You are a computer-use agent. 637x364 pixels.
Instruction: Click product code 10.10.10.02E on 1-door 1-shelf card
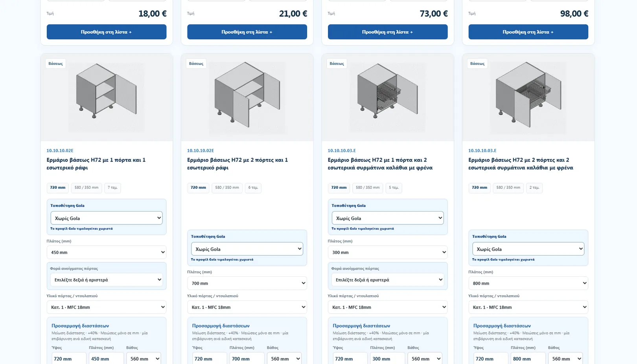[60, 151]
